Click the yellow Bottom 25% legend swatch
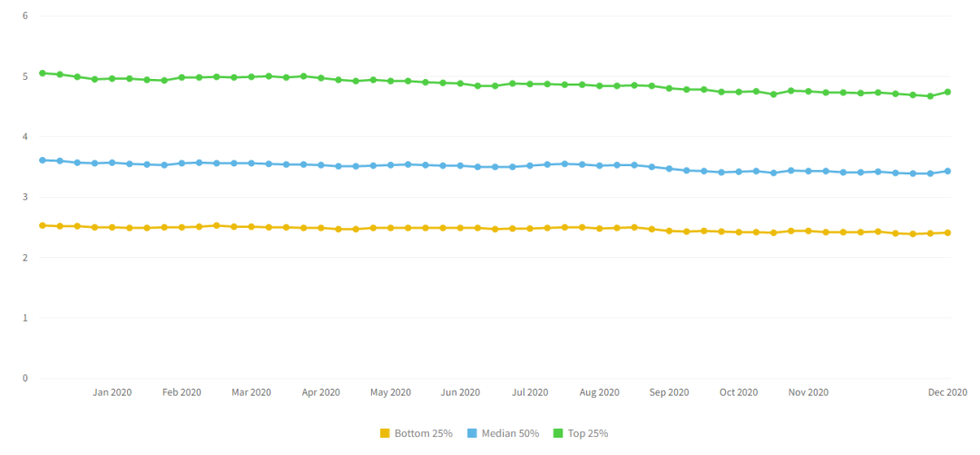This screenshot has height=455, width=980. 385,433
